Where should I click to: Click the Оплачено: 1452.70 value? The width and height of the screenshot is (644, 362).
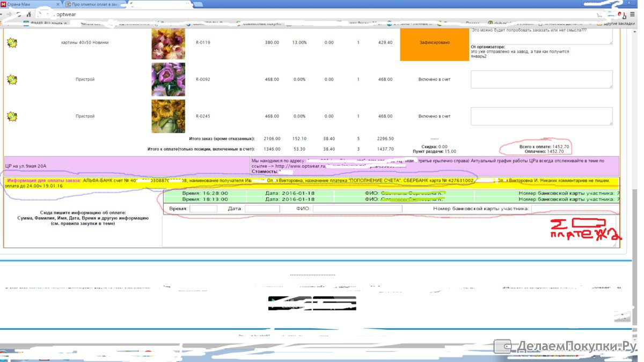[x=545, y=152]
